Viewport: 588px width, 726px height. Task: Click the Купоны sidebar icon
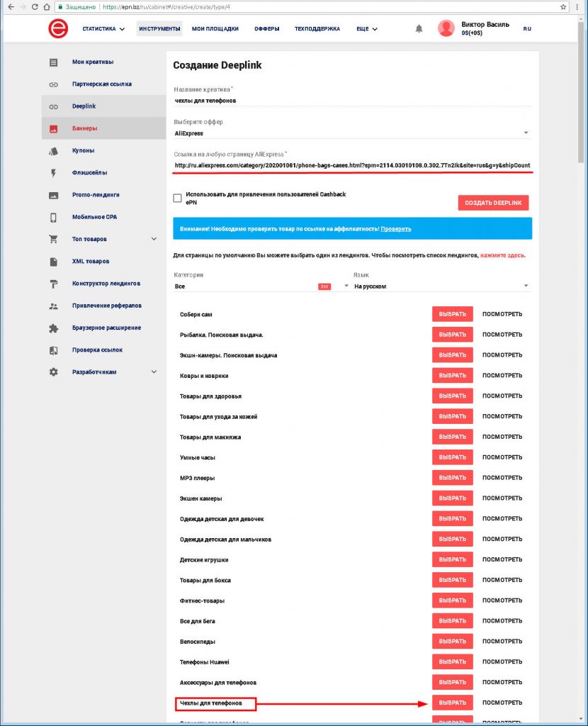[53, 151]
